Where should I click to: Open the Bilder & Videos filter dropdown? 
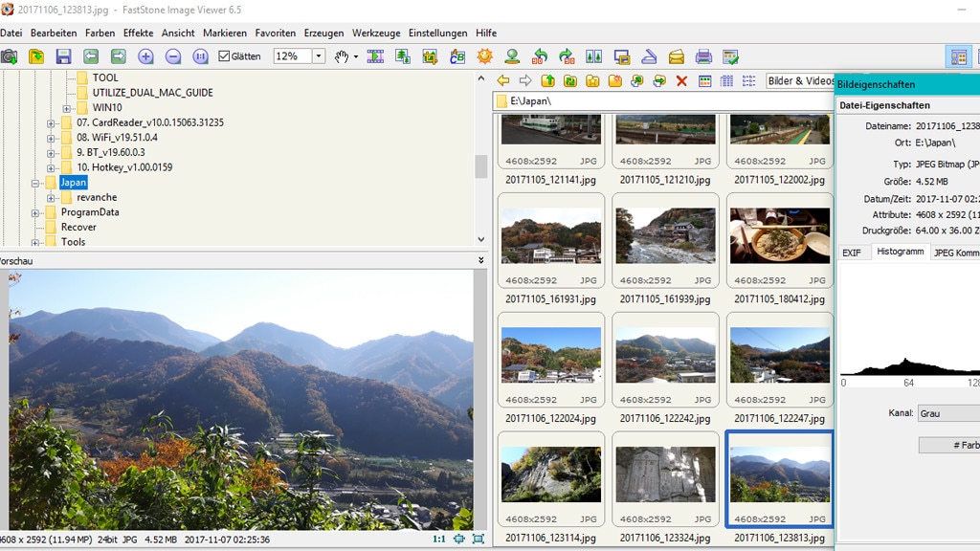(799, 81)
